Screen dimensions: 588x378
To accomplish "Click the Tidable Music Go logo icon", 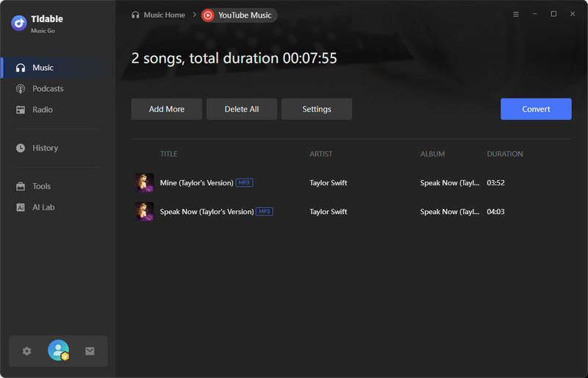I will tap(19, 24).
